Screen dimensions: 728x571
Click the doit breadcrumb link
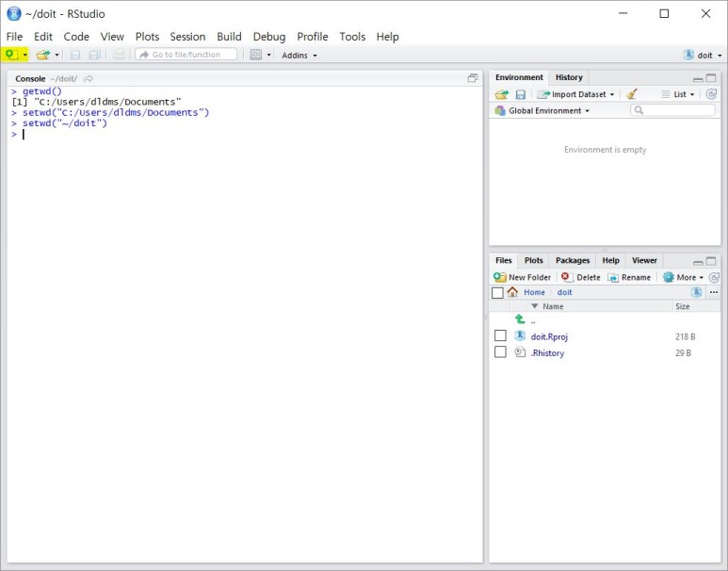click(564, 292)
